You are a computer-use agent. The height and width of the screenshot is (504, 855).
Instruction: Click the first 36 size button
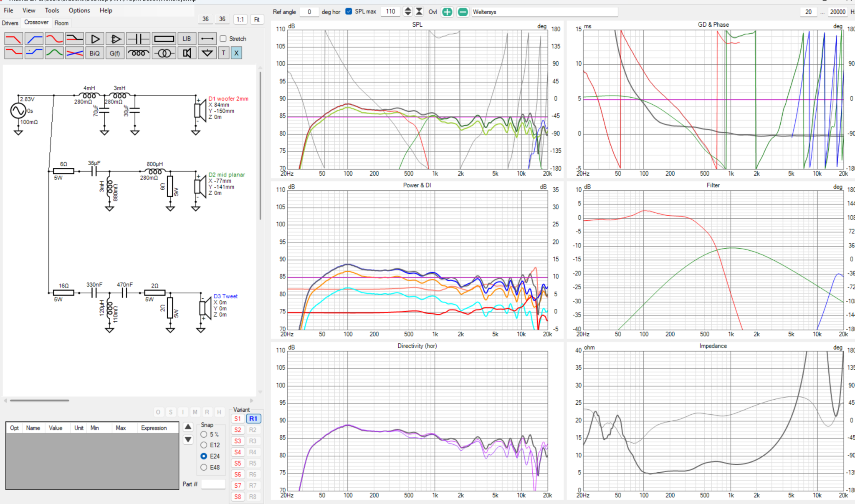click(x=205, y=19)
